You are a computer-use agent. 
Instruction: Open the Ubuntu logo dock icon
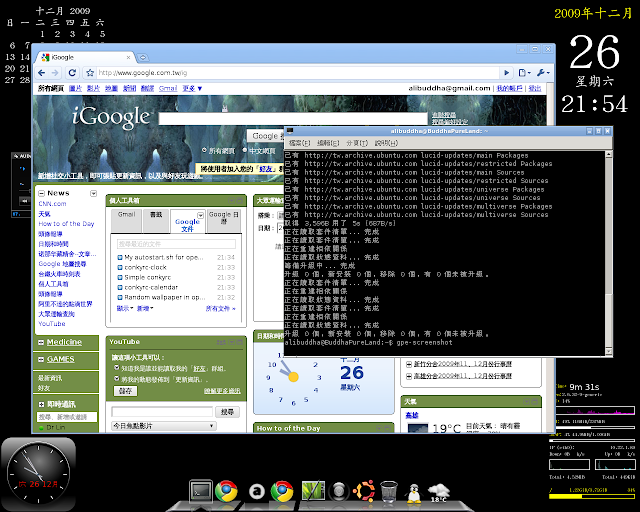tap(364, 491)
